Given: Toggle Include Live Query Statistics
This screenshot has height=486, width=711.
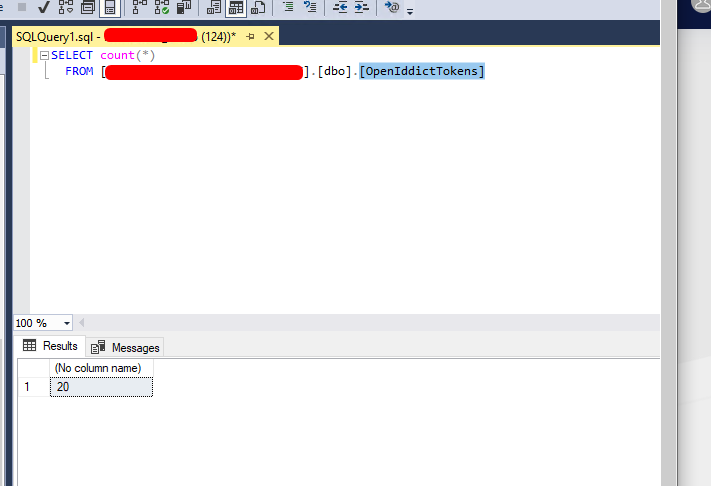Looking at the screenshot, I should pyautogui.click(x=162, y=7).
